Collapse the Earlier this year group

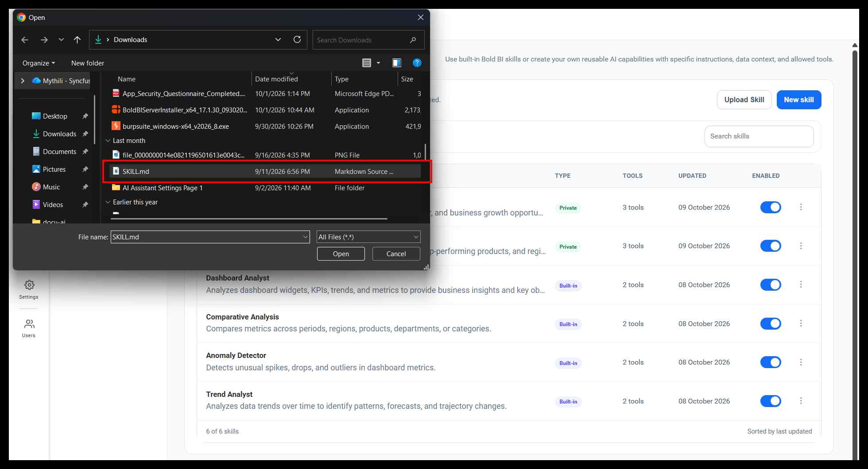108,202
